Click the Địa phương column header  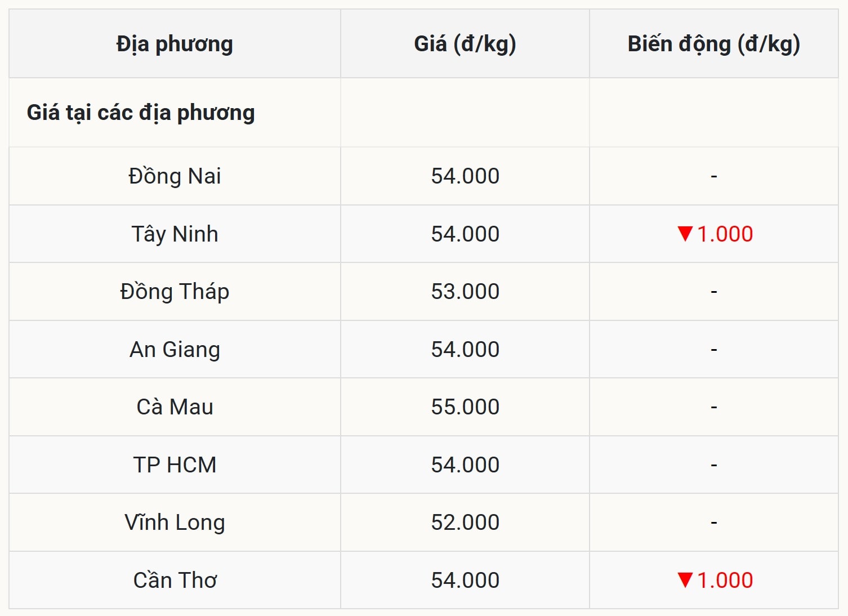175,44
